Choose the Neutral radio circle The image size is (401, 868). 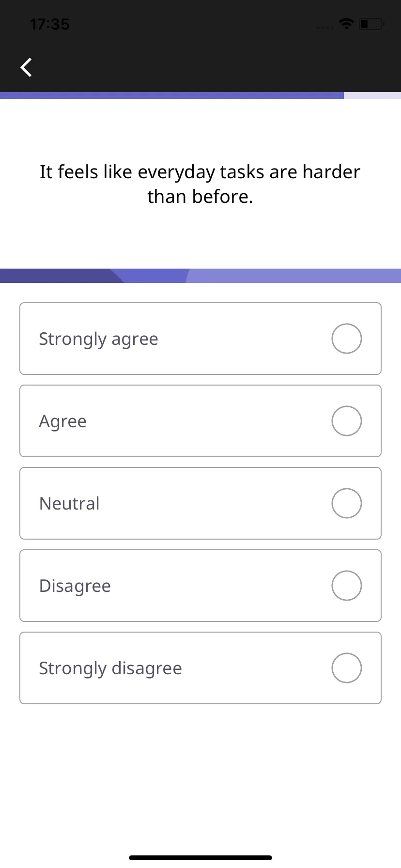pyautogui.click(x=347, y=503)
